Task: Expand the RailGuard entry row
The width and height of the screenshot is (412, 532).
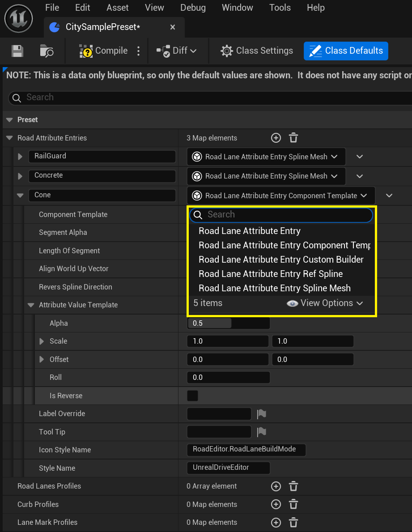Action: (20, 157)
